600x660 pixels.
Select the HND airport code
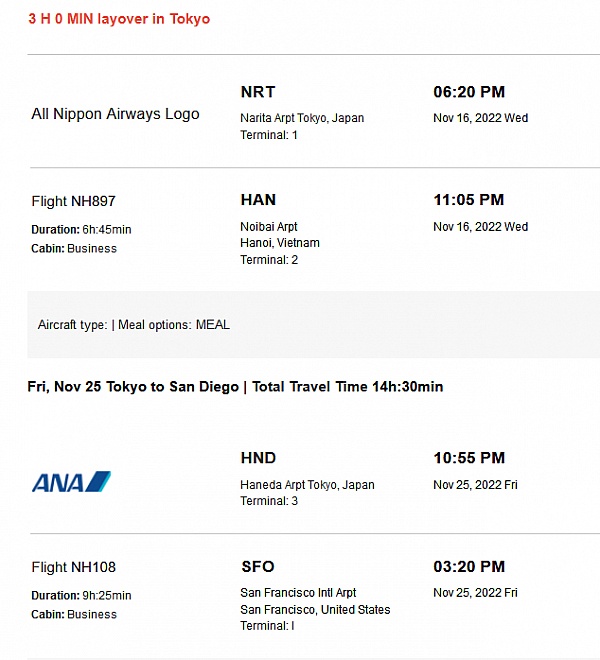258,458
